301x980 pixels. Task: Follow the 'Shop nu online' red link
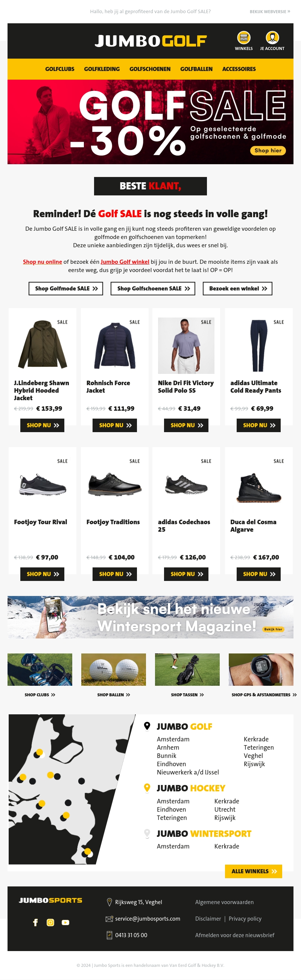42,262
